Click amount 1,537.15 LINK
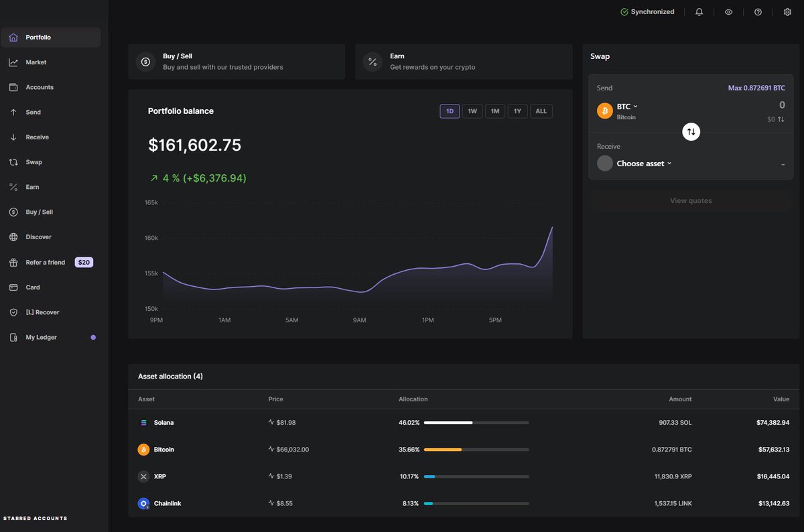Viewport: 804px width, 532px height. (x=673, y=503)
